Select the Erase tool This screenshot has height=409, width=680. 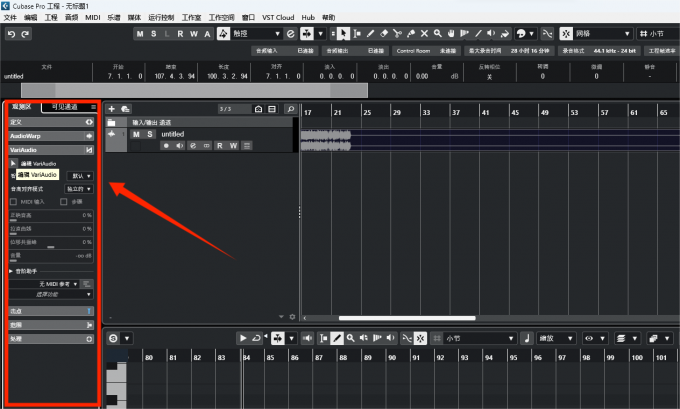[x=384, y=33]
